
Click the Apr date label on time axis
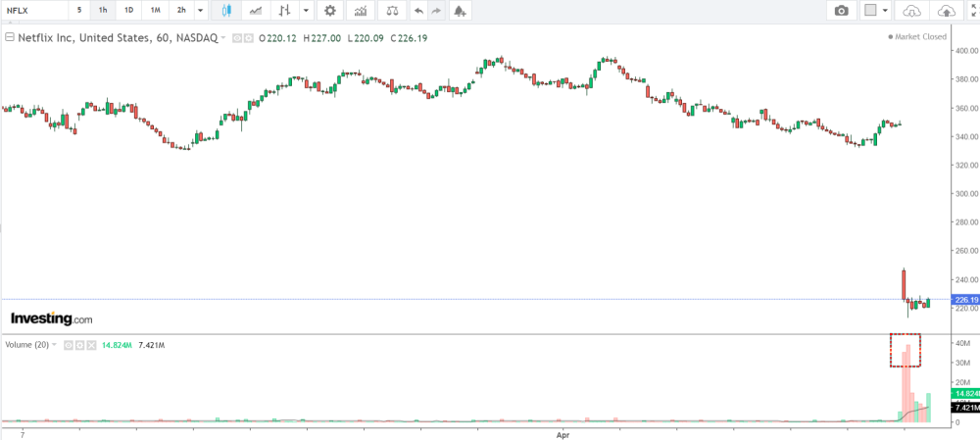point(563,433)
